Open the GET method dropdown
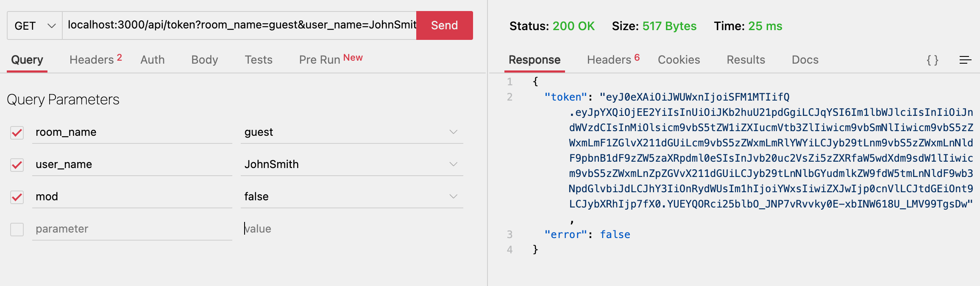980x286 pixels. pos(34,25)
